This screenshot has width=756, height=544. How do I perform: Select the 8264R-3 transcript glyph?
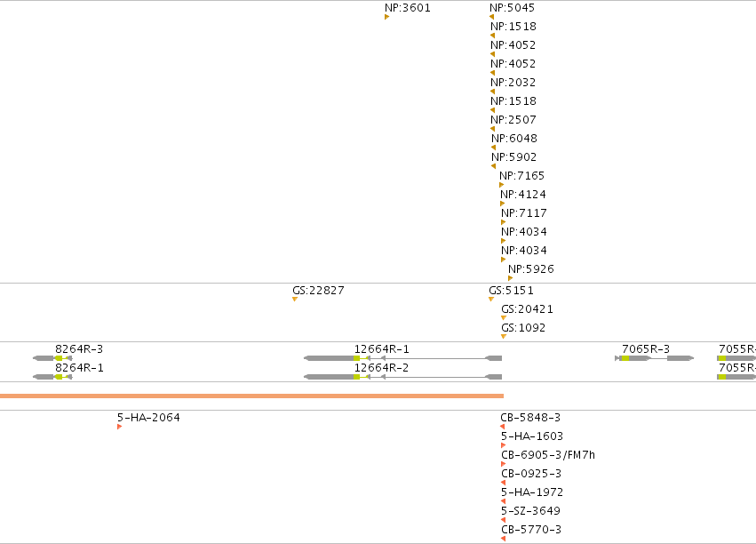(x=52, y=358)
